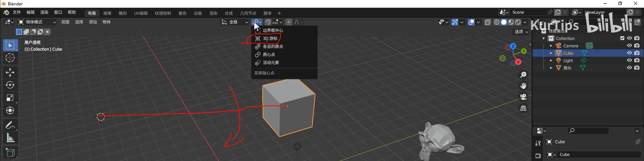
Task: Select the Annotate tool
Action: pyautogui.click(x=10, y=125)
